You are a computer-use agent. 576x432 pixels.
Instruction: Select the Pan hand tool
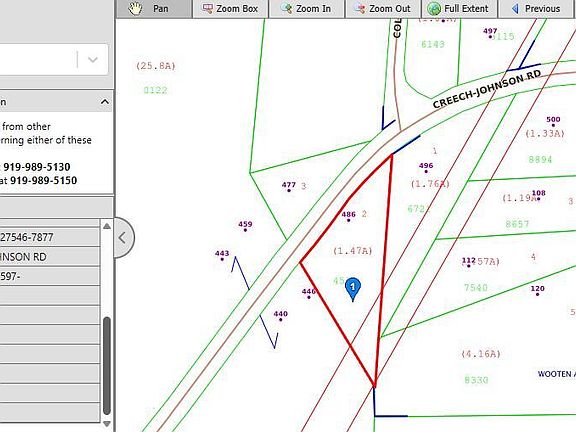tap(136, 9)
